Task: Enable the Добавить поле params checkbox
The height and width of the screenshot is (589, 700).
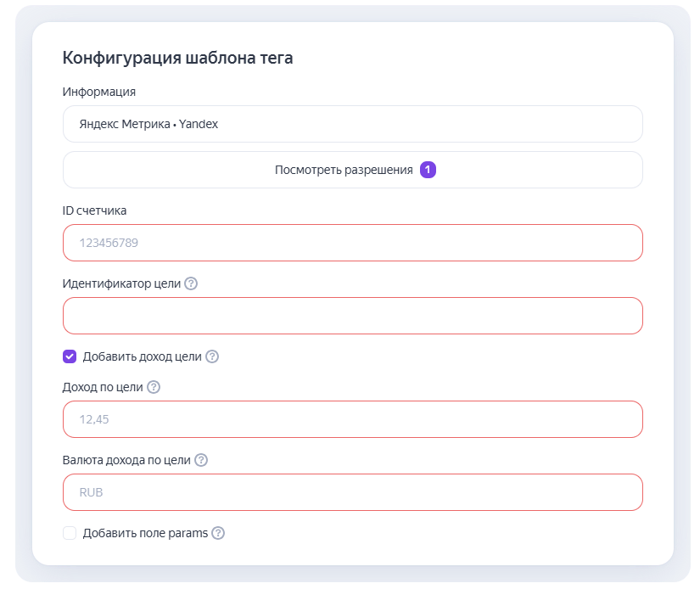Action: coord(70,533)
